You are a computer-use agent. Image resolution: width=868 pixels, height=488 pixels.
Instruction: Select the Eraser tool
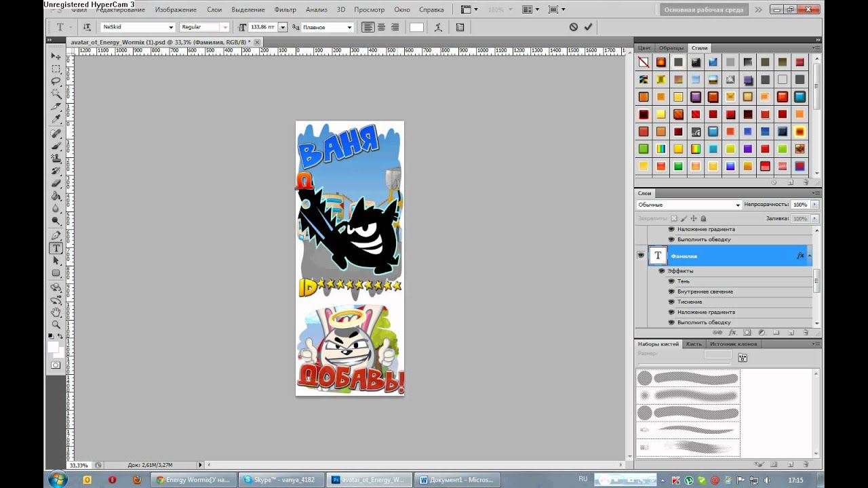[x=56, y=184]
